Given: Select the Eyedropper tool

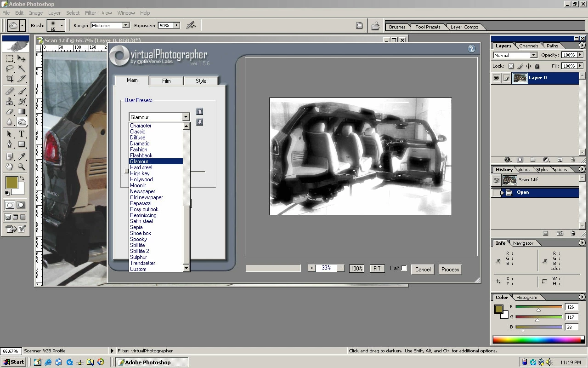Looking at the screenshot, I should pos(21,157).
